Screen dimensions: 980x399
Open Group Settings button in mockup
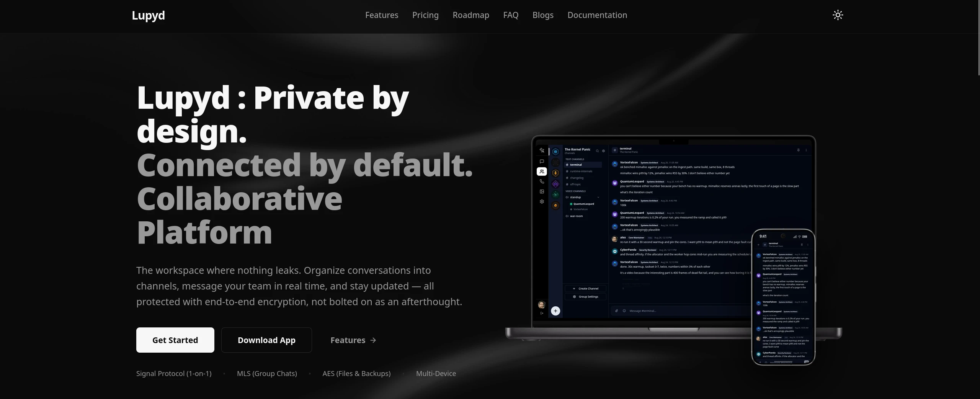pyautogui.click(x=585, y=297)
